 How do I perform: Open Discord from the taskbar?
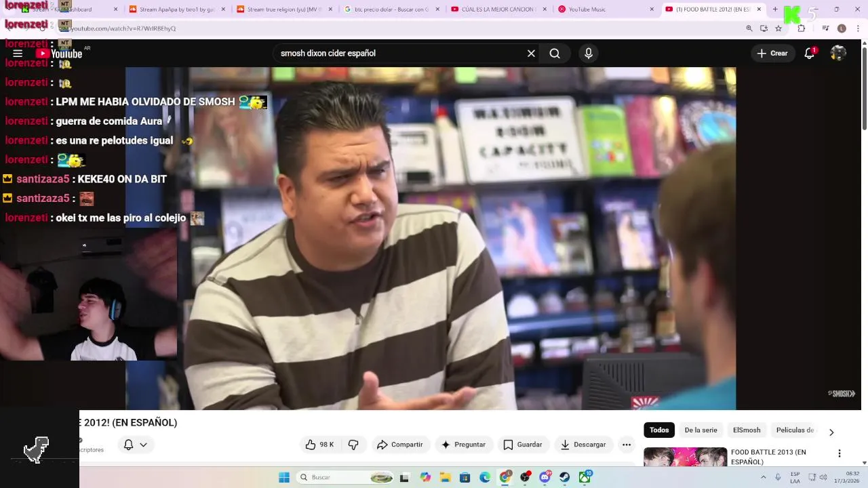pyautogui.click(x=545, y=477)
